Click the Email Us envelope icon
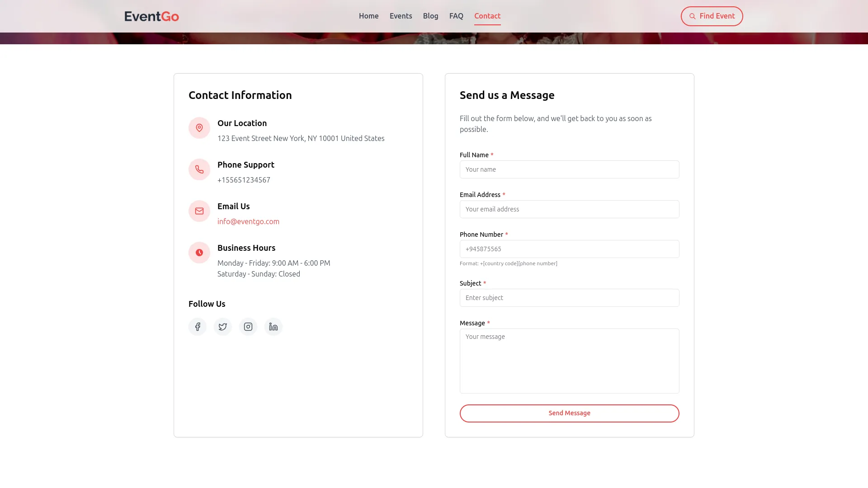The height and width of the screenshot is (488, 868). pos(199,211)
